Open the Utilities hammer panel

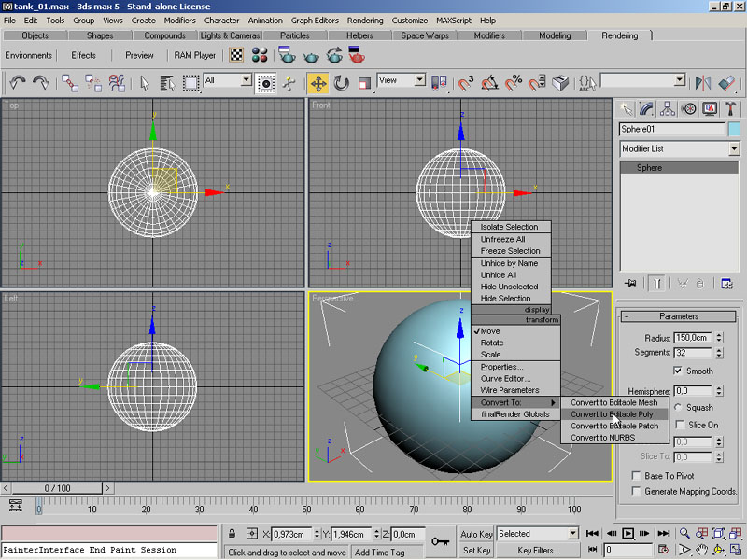730,109
